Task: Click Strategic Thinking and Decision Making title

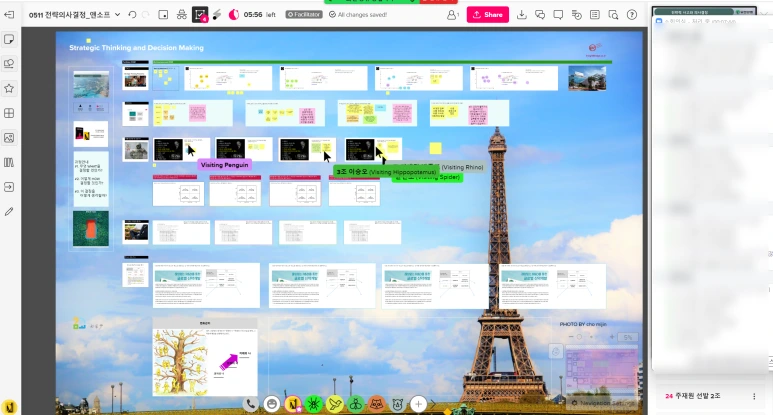Action: [x=137, y=48]
